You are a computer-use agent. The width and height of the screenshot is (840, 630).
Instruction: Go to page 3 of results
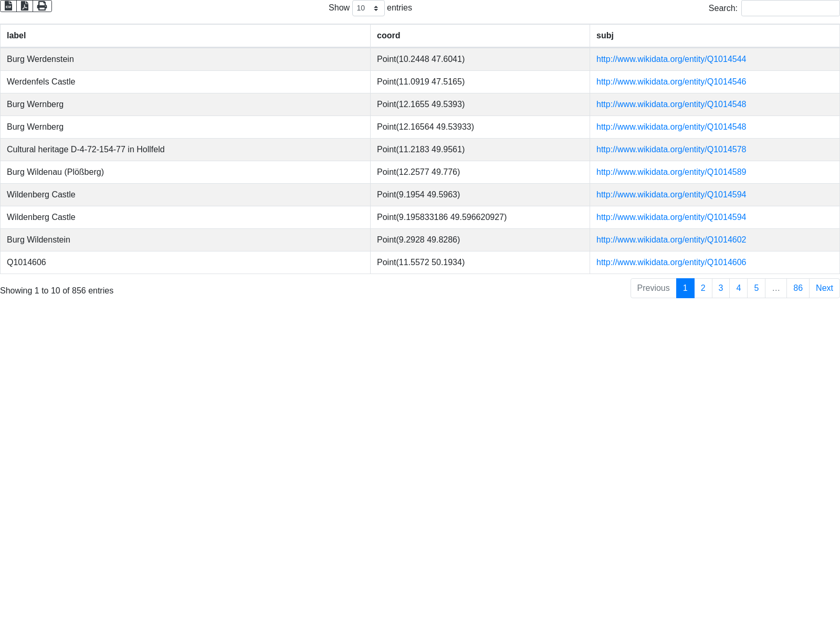(x=721, y=288)
